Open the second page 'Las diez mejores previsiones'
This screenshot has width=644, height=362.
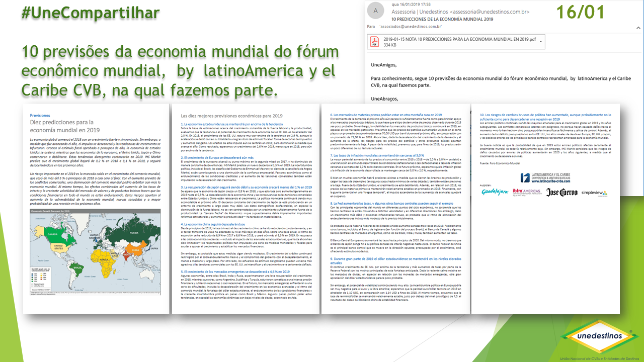coord(246,209)
